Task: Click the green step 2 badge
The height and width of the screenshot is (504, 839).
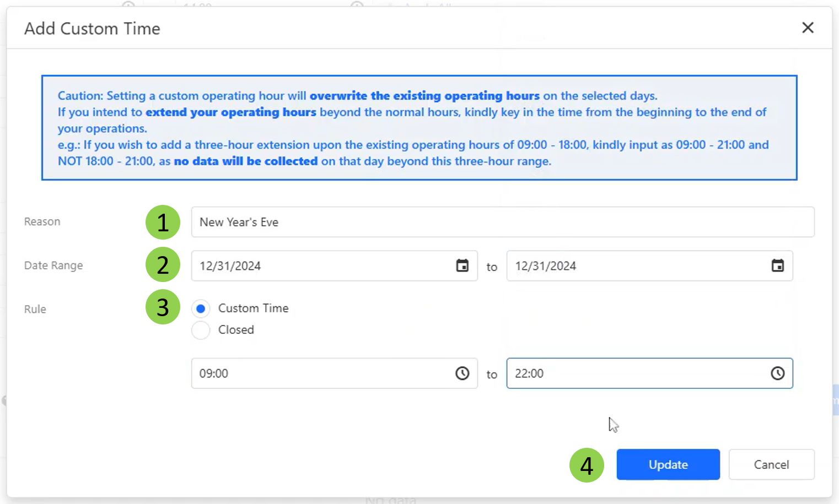Action: pyautogui.click(x=163, y=265)
